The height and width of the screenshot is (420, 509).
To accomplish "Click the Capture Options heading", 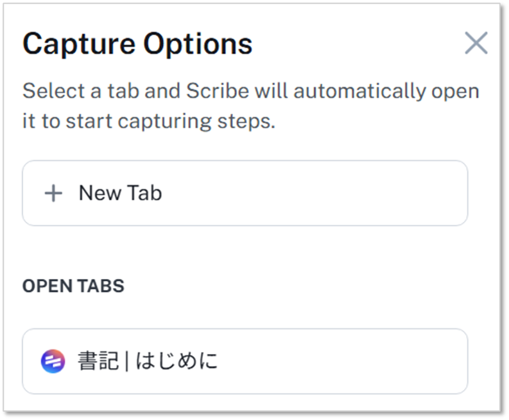I will [137, 44].
